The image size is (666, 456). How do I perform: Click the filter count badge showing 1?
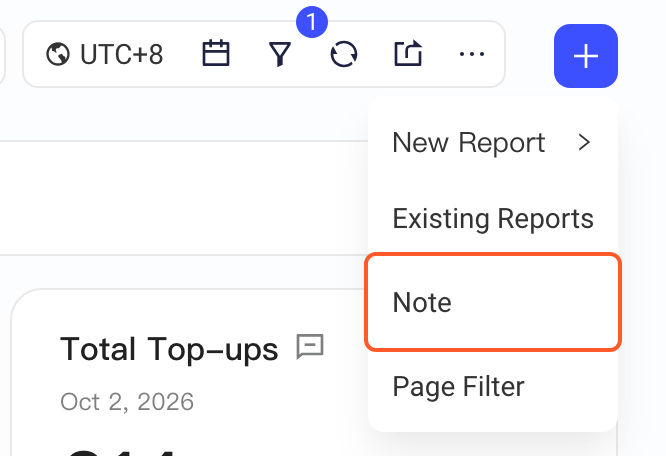pyautogui.click(x=312, y=22)
